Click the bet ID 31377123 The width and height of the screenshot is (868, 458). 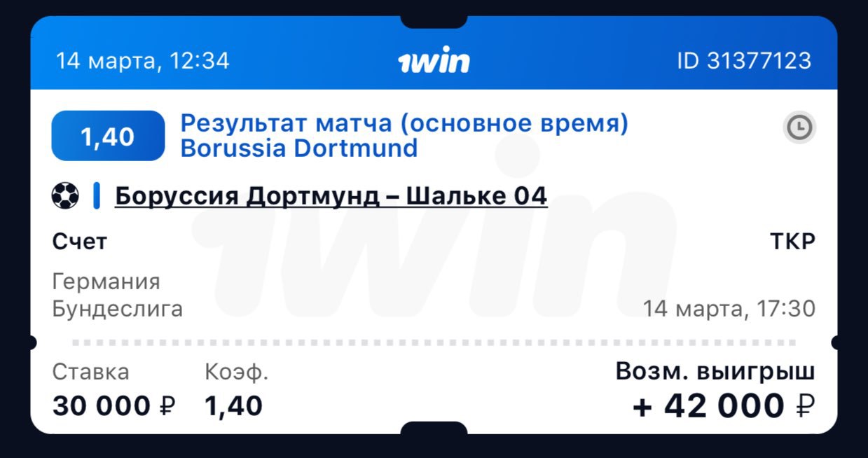coord(743,61)
